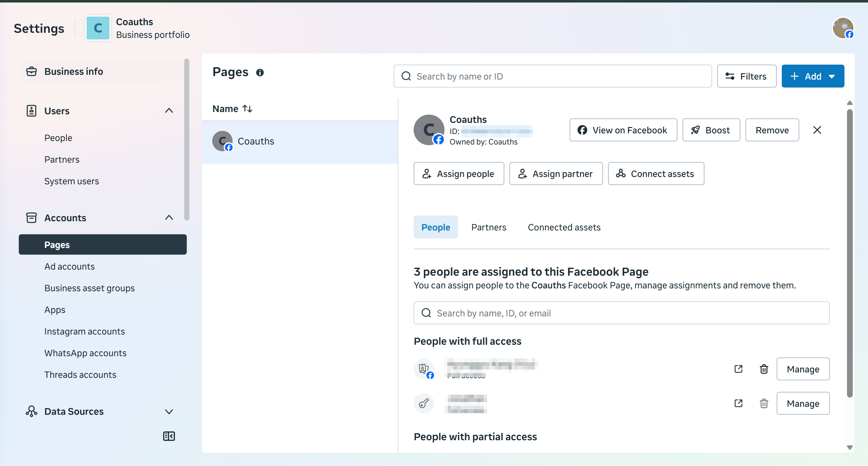Viewport: 868px width, 466px height.
Task: Open first full-access person's external link icon
Action: [x=738, y=369]
